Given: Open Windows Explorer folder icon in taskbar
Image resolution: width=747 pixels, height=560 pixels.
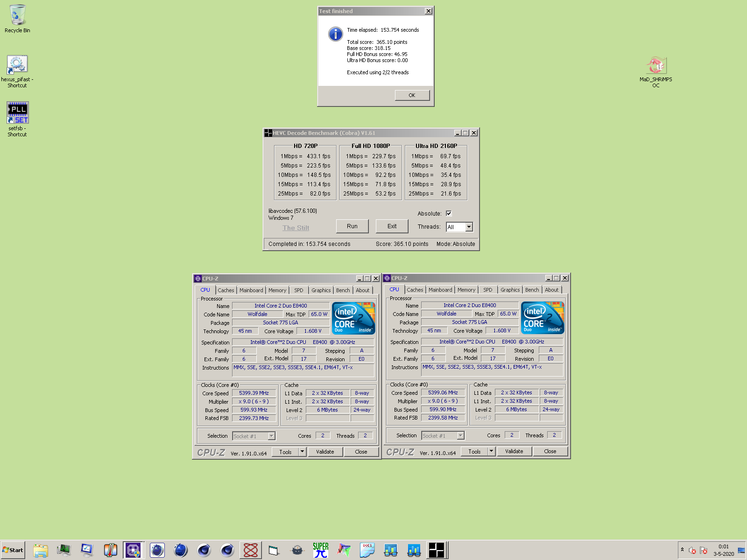Looking at the screenshot, I should [x=41, y=550].
